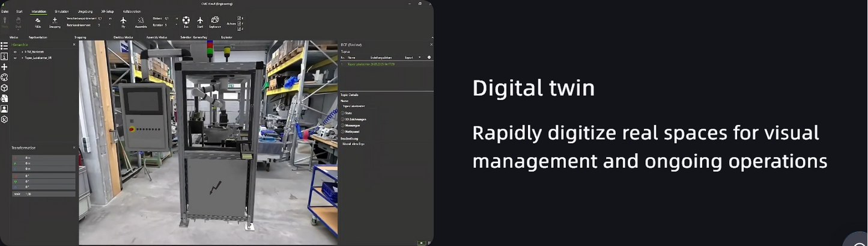The image size is (868, 246).
Task: Toggle the Snapping tool
Action: tap(55, 22)
